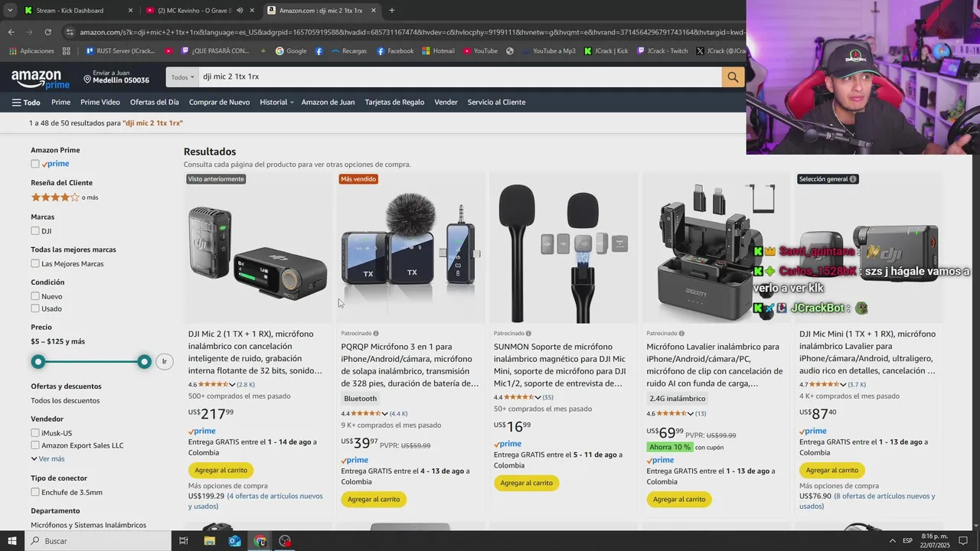Open Servicio al Cliente in nav bar
This screenshot has height=551, width=980.
pyautogui.click(x=496, y=103)
